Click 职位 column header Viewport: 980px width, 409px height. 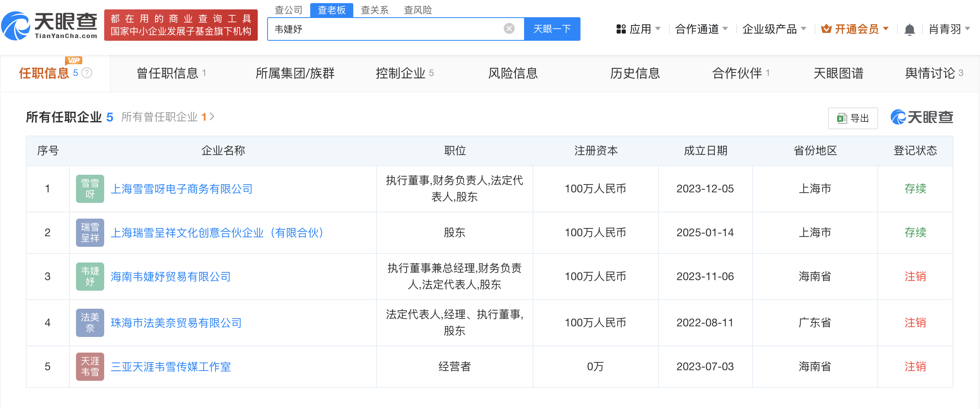[455, 150]
